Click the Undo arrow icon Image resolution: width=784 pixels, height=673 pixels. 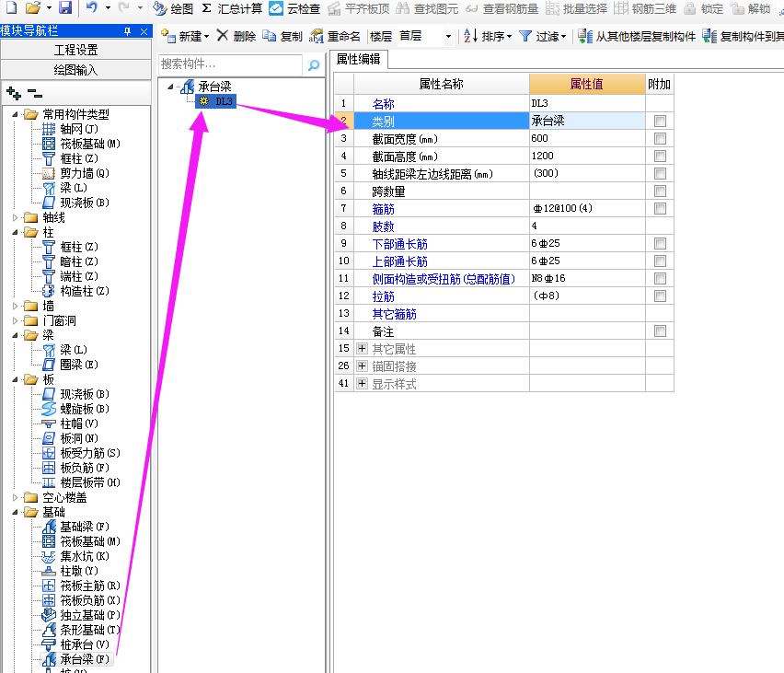click(92, 7)
